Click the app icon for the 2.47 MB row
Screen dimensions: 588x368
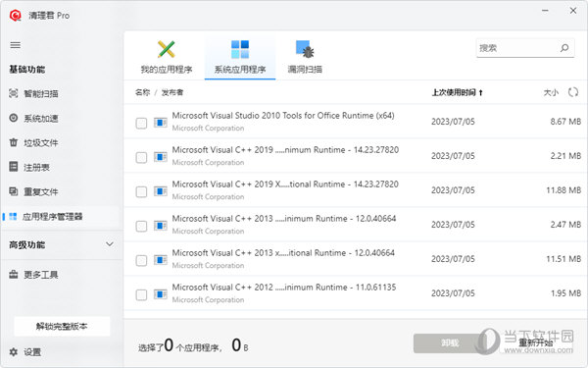(161, 226)
